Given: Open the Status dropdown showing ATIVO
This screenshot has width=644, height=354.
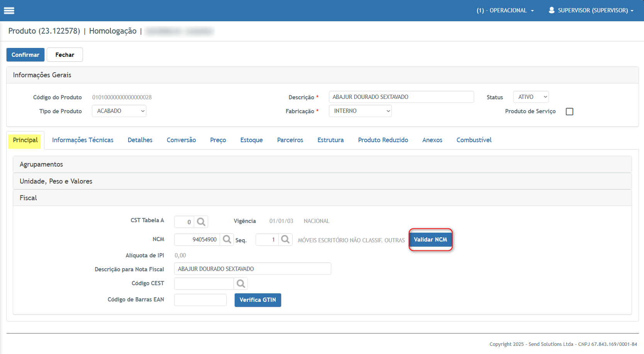Looking at the screenshot, I should [x=531, y=97].
